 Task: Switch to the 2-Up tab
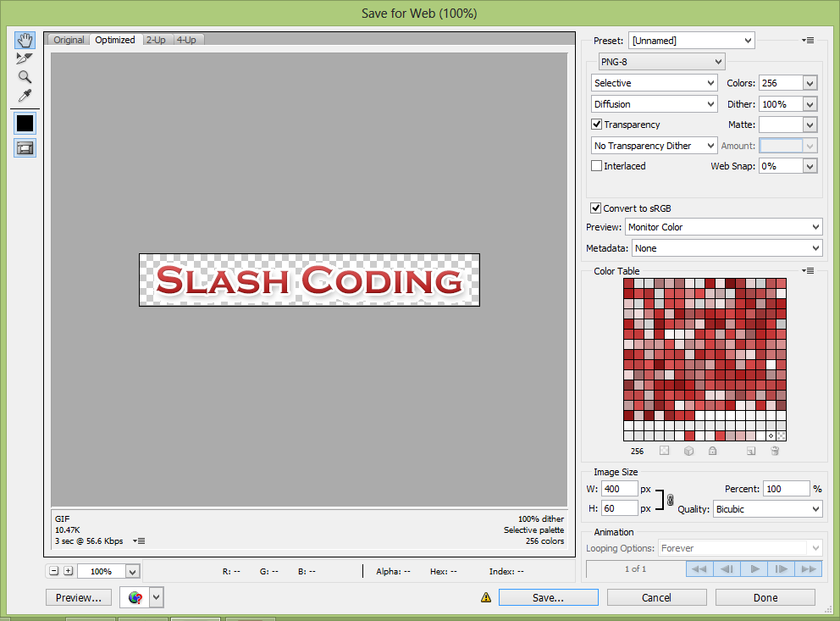tap(156, 40)
